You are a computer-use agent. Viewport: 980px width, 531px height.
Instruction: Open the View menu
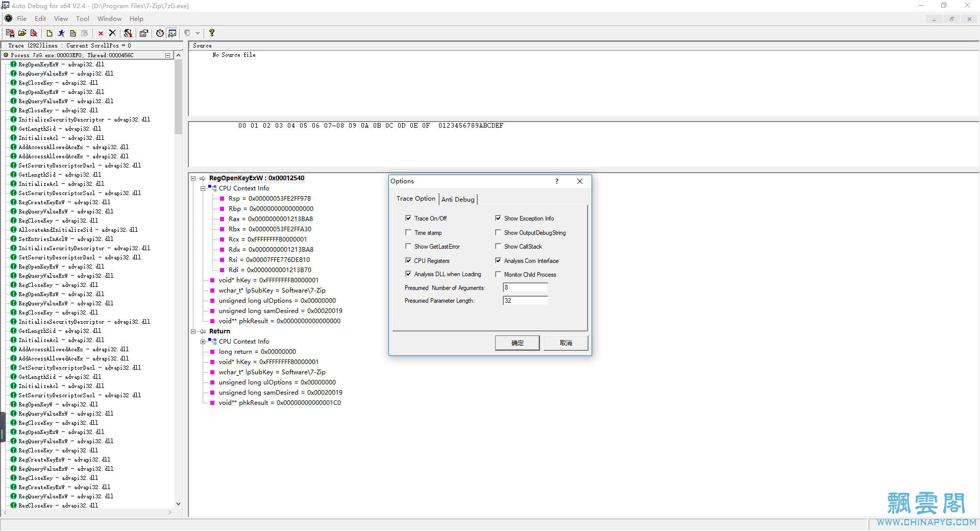click(61, 18)
